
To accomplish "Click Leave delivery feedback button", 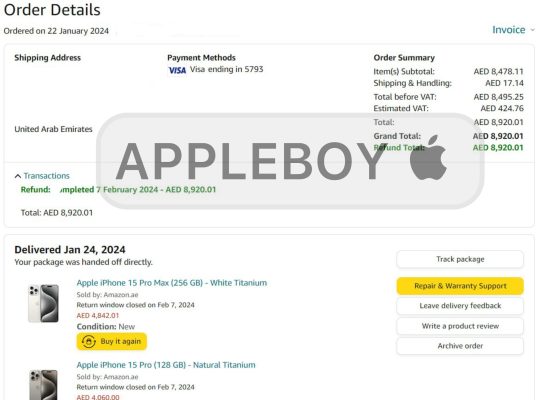I will click(x=460, y=306).
